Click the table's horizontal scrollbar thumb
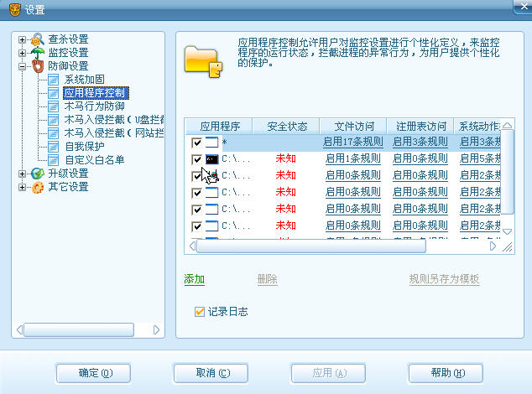Image resolution: width=532 pixels, height=394 pixels. [x=311, y=246]
